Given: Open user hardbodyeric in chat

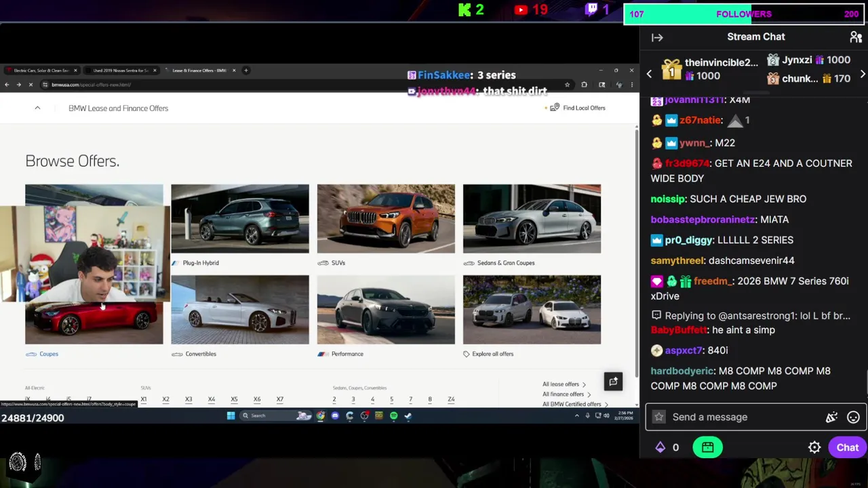Looking at the screenshot, I should 682,371.
